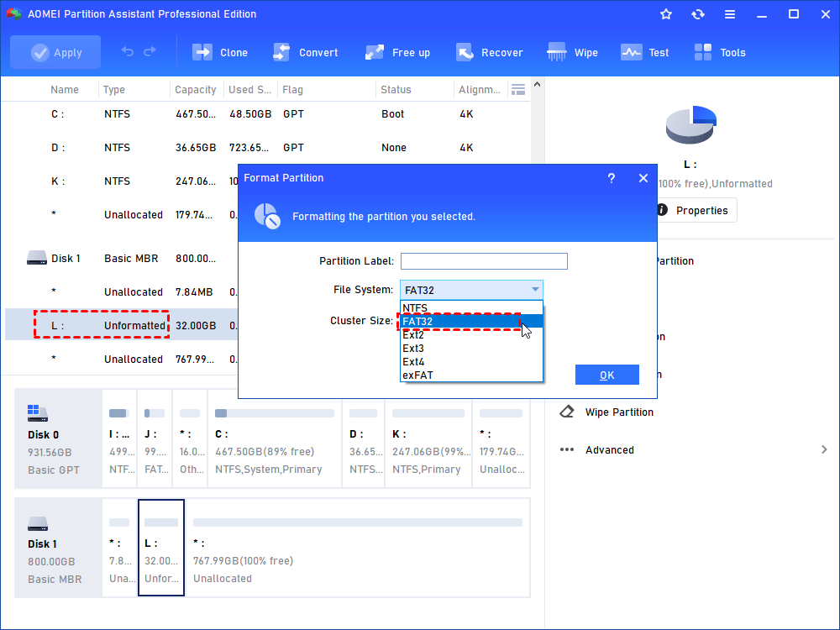
Task: Select the 179.74G unallocated block on Disk 0
Action: coord(501,438)
